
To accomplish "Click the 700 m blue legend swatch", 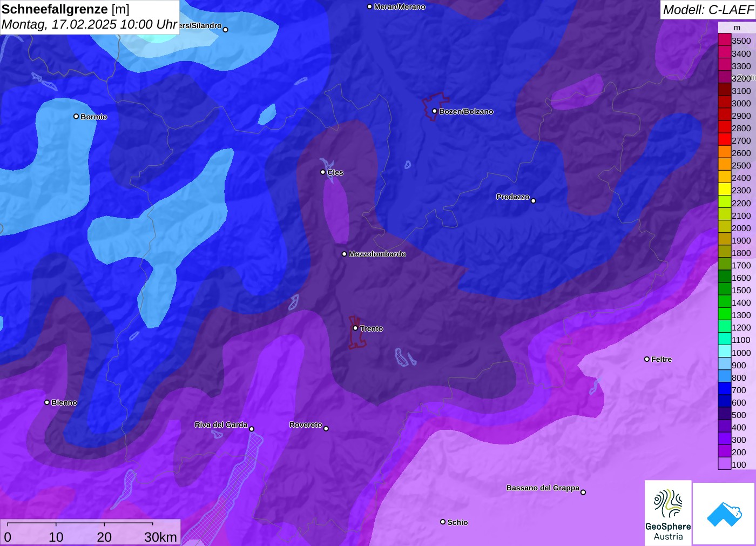I will click(725, 389).
